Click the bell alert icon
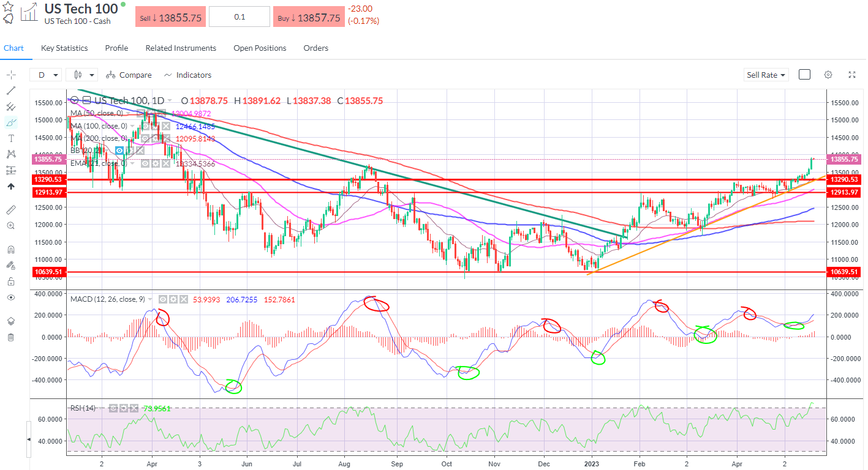Image resolution: width=868 pixels, height=470 pixels. click(x=8, y=18)
